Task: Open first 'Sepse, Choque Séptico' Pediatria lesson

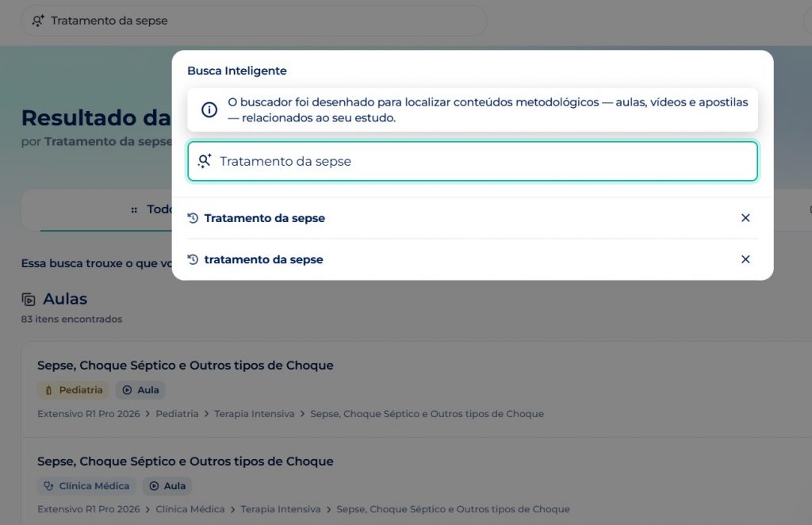Action: [186, 366]
